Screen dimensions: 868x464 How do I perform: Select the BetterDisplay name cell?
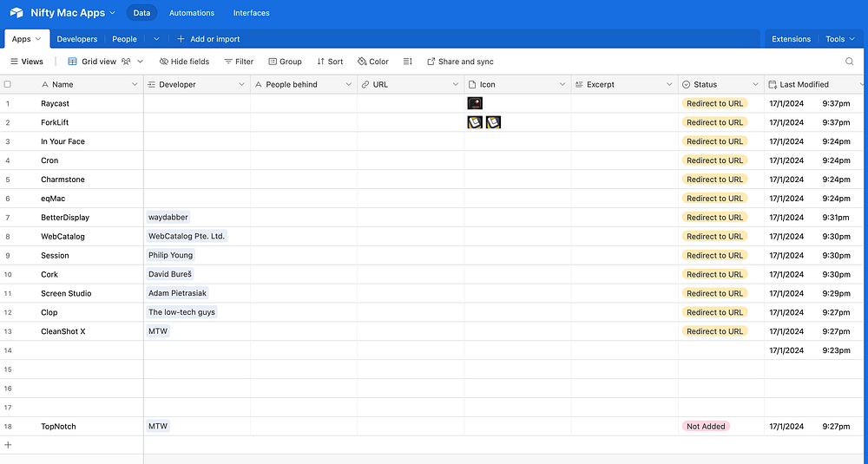point(72,218)
